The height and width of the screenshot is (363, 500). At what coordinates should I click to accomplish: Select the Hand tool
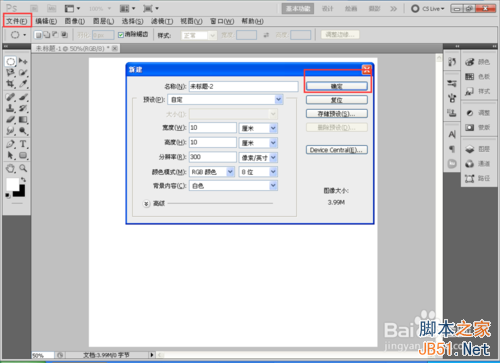coord(10,168)
